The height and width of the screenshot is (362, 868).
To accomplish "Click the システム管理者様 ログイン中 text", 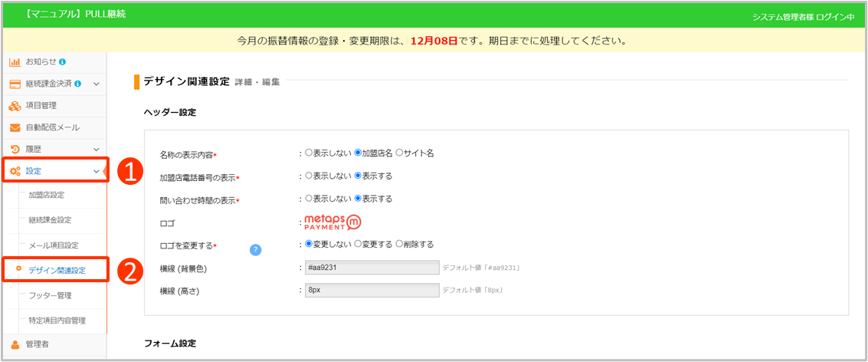I will click(803, 17).
